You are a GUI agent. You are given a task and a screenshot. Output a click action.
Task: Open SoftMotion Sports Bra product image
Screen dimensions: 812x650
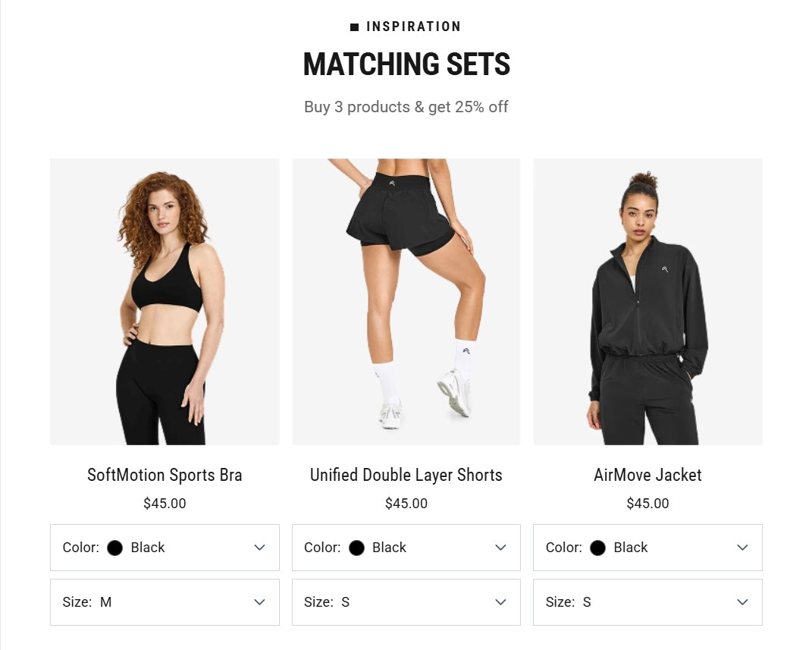coord(165,301)
